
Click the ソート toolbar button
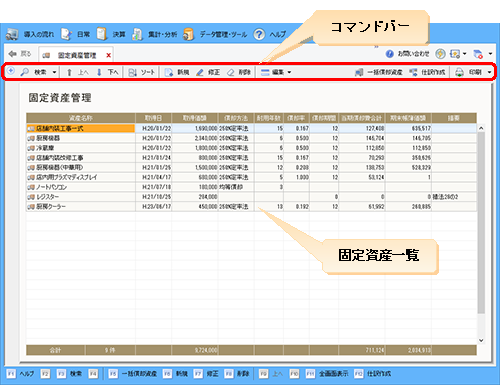[x=142, y=72]
